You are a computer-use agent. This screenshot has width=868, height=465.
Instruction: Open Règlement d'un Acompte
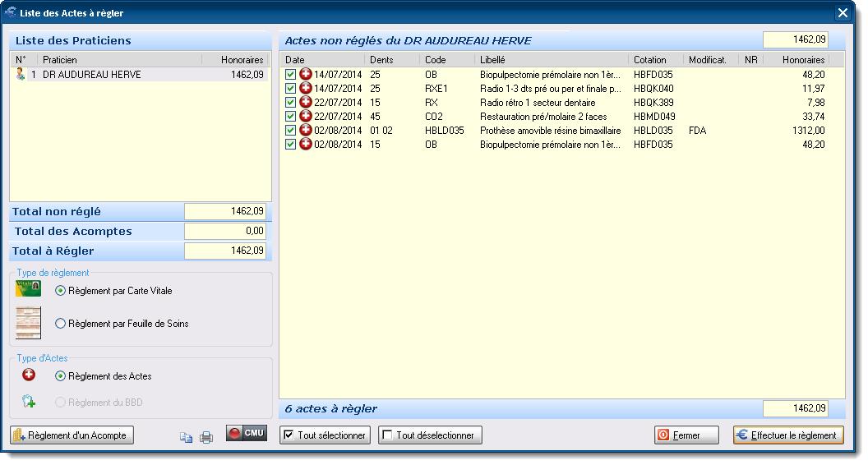[x=72, y=435]
